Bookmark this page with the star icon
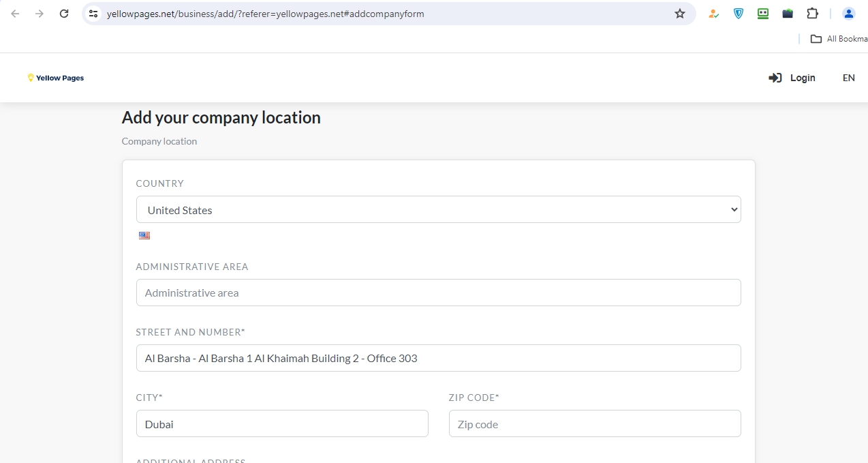 tap(679, 14)
